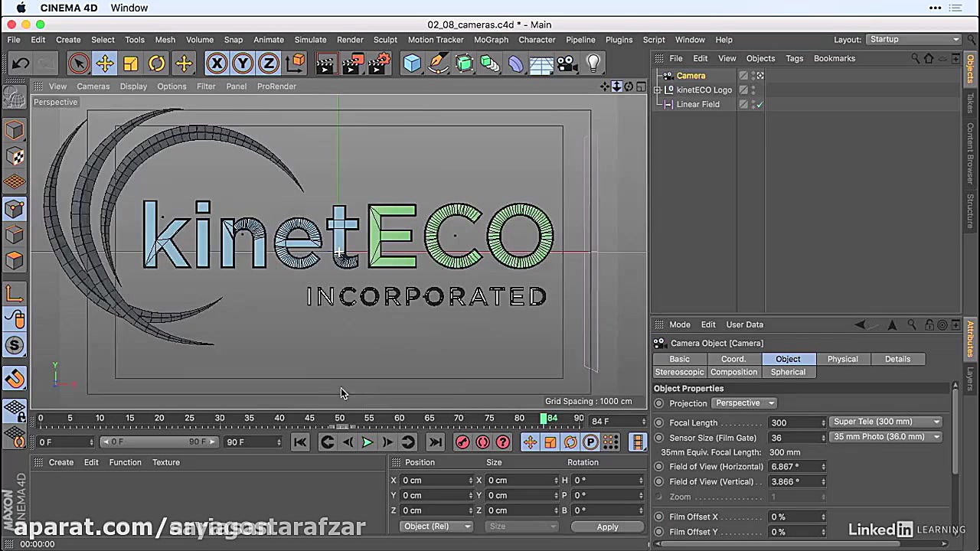Select the Rotate tool in the toolbar

(157, 64)
